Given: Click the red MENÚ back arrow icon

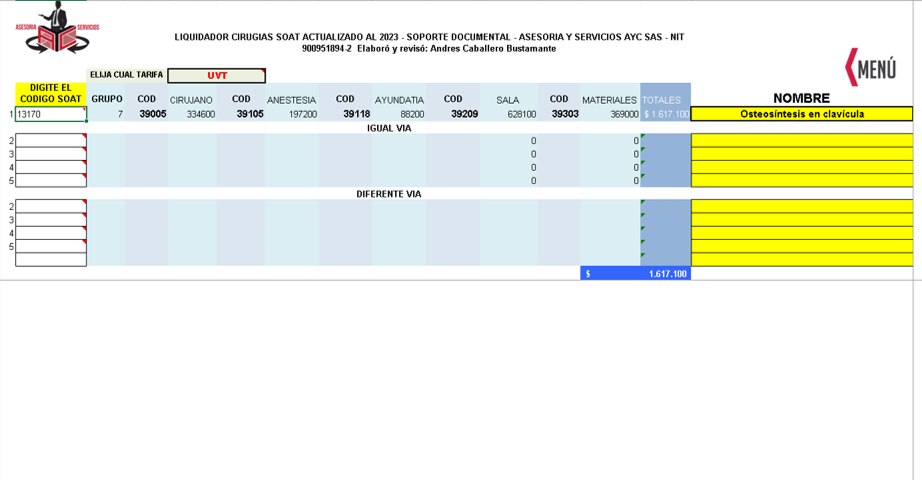Looking at the screenshot, I should [x=870, y=67].
